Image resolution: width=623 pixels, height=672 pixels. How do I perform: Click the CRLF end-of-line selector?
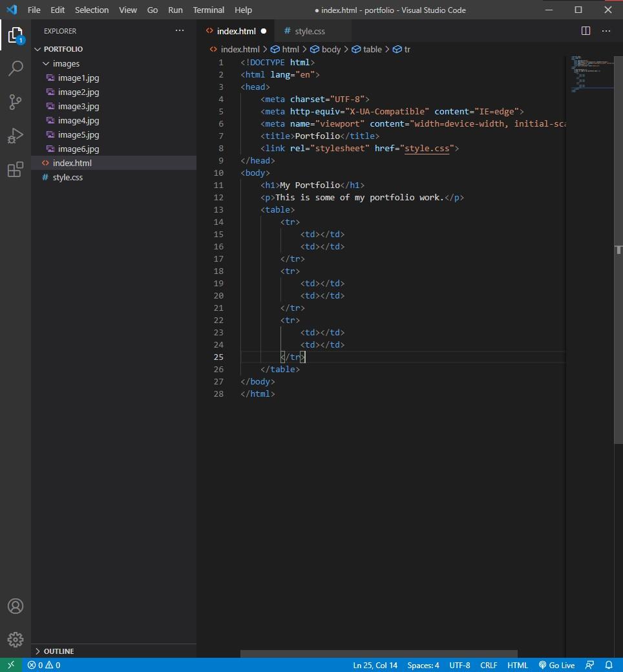(489, 665)
